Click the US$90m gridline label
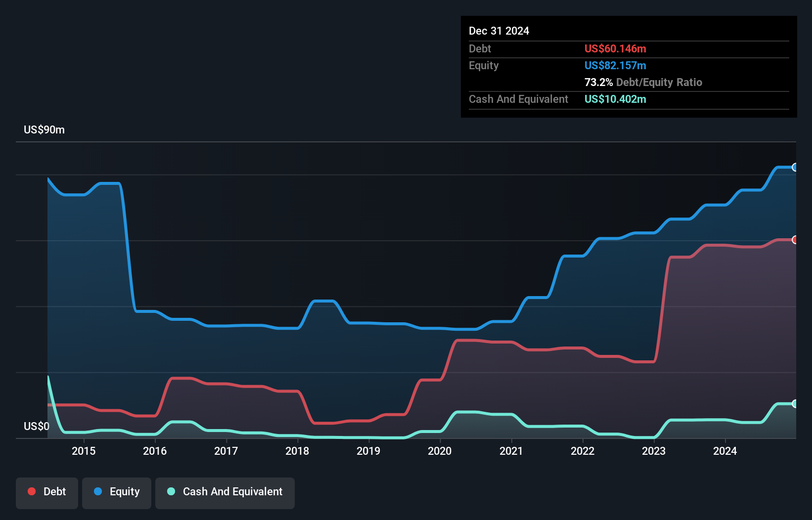The width and height of the screenshot is (812, 520). [x=44, y=130]
